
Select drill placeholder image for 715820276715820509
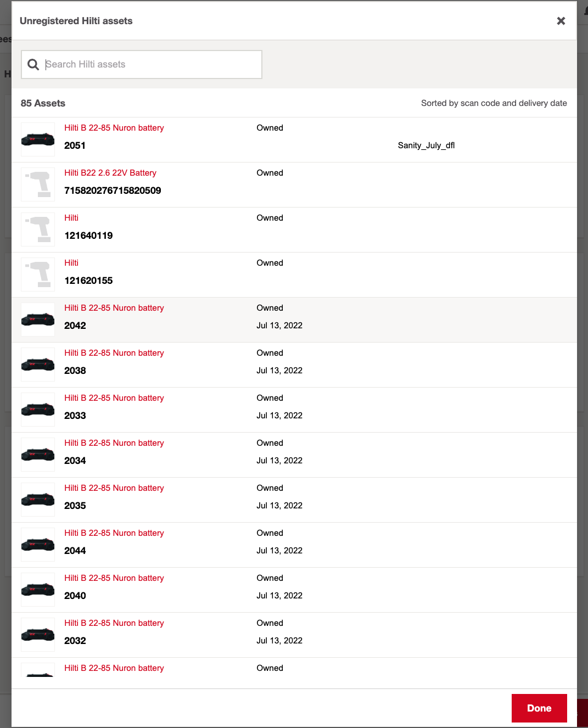pos(38,184)
